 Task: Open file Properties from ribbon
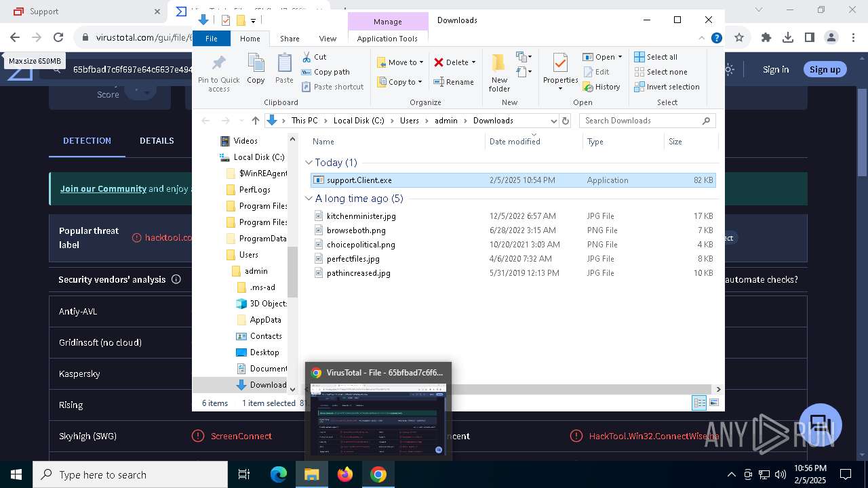point(560,73)
